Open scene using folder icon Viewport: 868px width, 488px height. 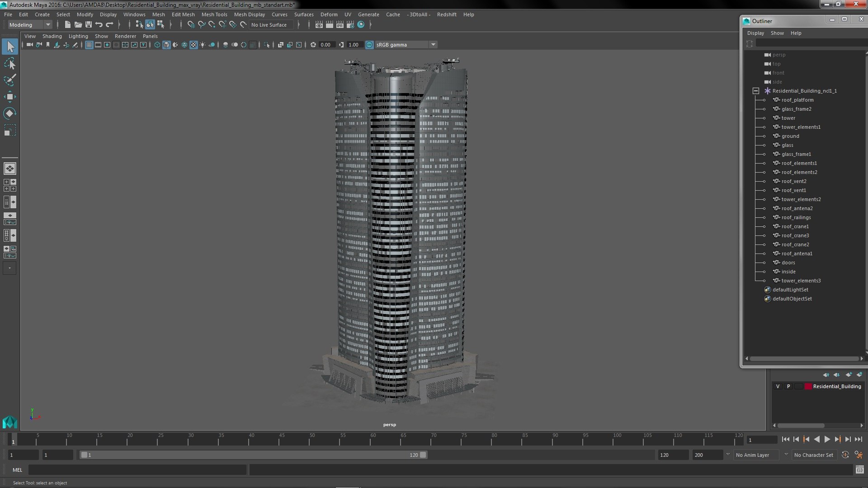78,25
